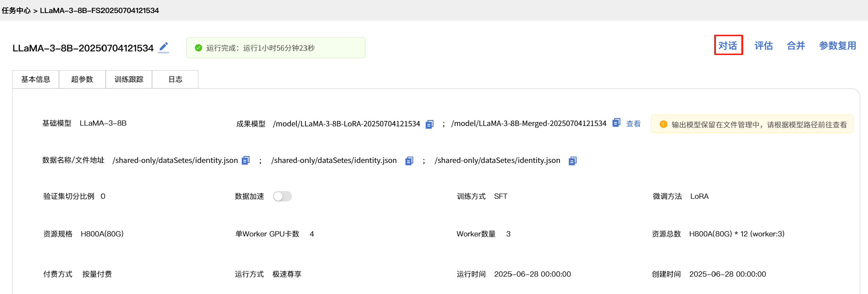Screen dimensions: 868x294
Task: View the 日志 tab
Action: pyautogui.click(x=175, y=79)
